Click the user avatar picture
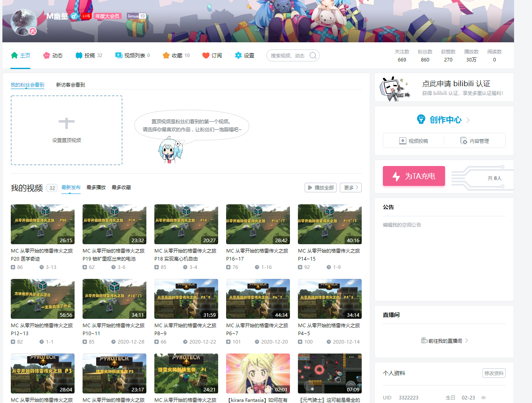 coord(24,22)
